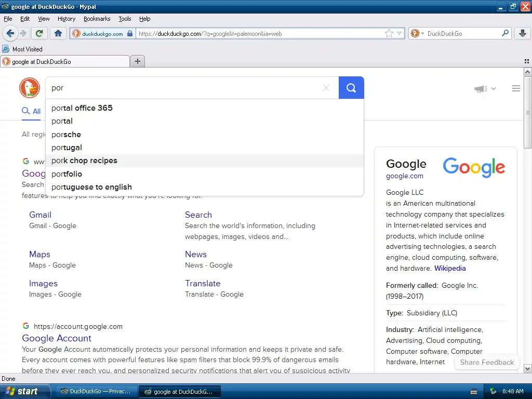The height and width of the screenshot is (399, 532).
Task: Click the colorful Google logo image
Action: coord(474,167)
